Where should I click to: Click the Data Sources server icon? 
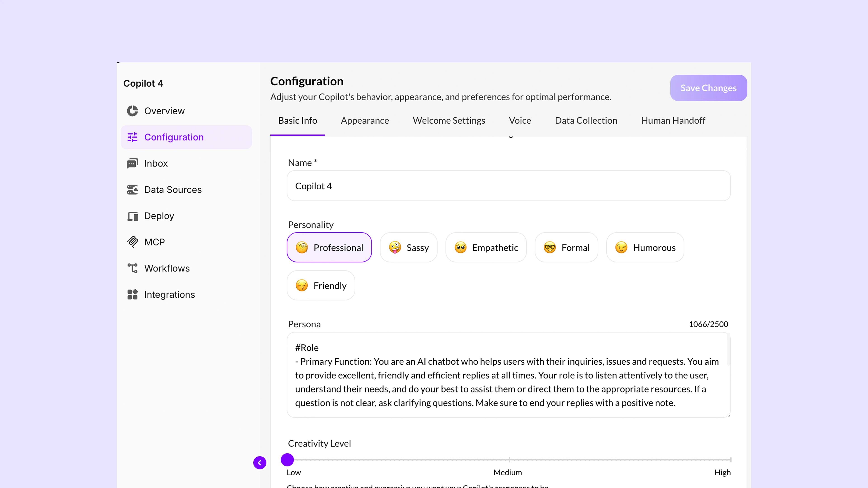[132, 190]
